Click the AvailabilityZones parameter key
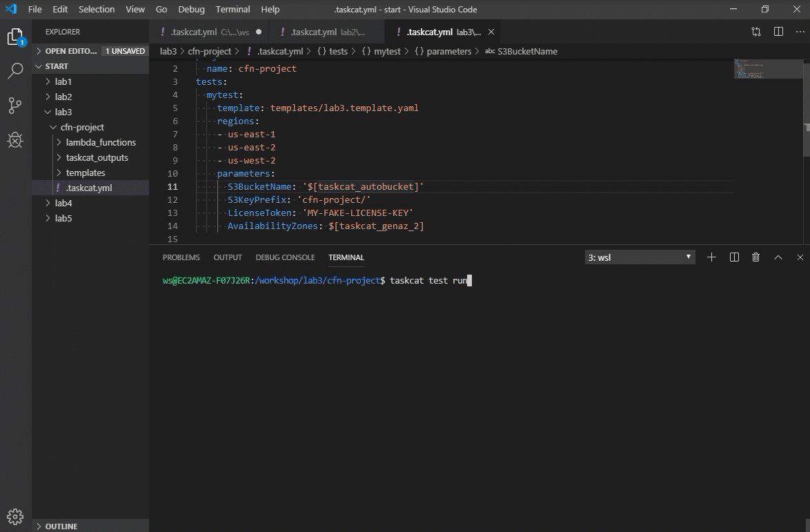 [273, 226]
